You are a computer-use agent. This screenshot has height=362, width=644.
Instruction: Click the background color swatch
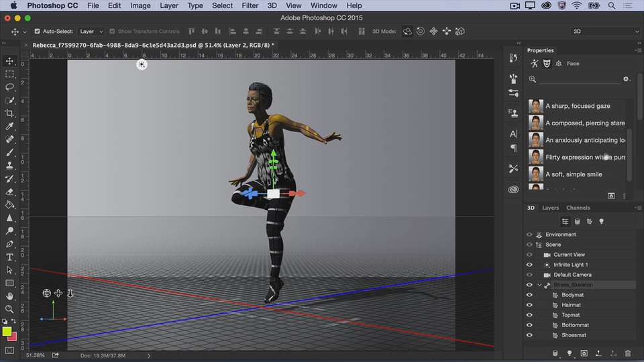(13, 337)
